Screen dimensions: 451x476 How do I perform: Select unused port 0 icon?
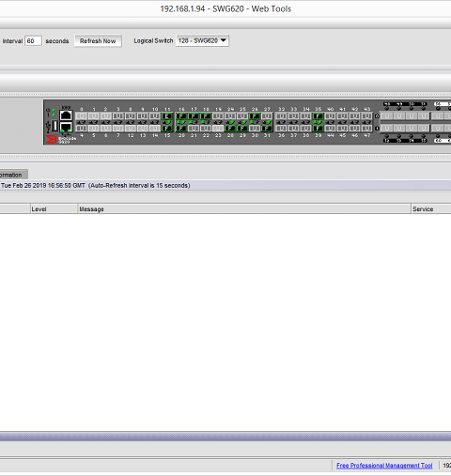point(82,116)
